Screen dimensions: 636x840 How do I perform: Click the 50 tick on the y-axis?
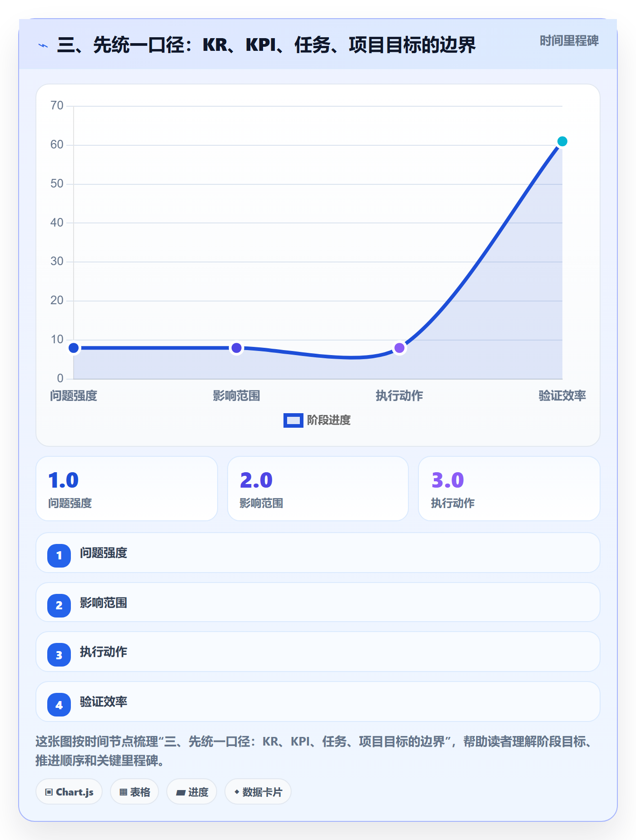click(x=57, y=183)
